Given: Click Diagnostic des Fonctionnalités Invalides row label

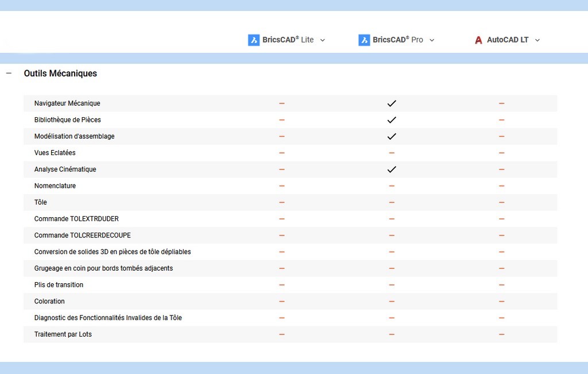Looking at the screenshot, I should point(108,318).
